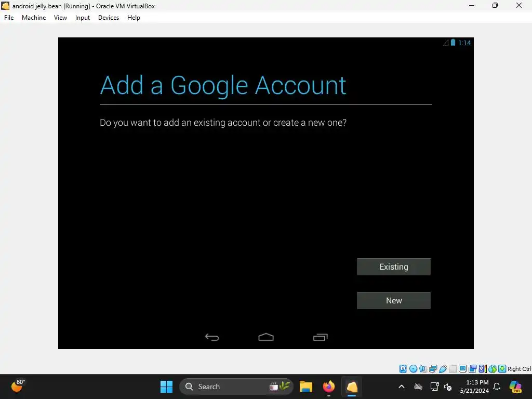Open File Explorer from the taskbar
This screenshot has height=399, width=532.
(x=305, y=387)
